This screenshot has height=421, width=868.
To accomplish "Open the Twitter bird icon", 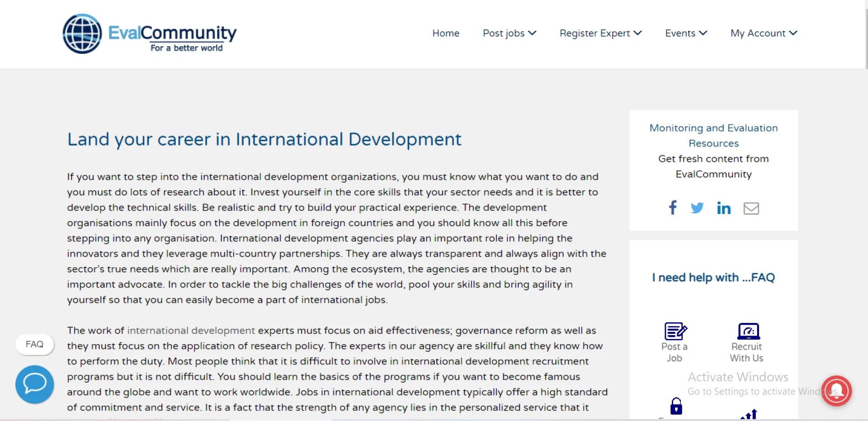I will tap(697, 208).
